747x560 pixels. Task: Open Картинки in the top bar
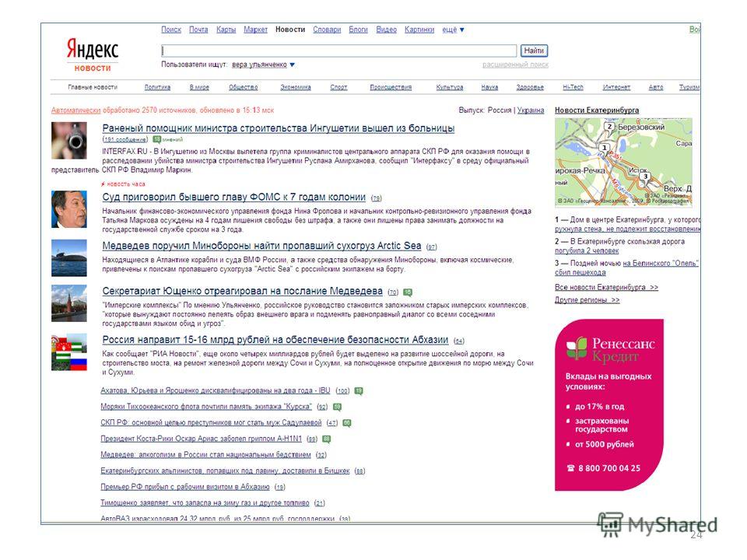click(x=419, y=30)
